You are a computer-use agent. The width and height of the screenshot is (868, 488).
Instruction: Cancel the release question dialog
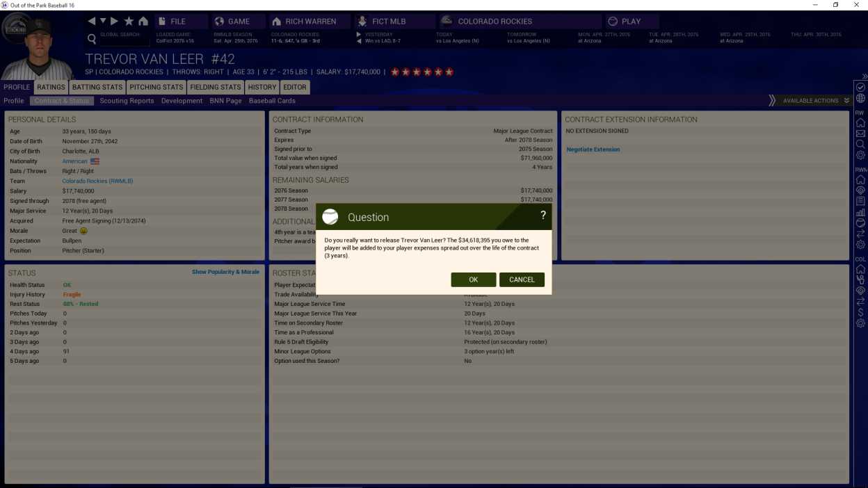522,279
